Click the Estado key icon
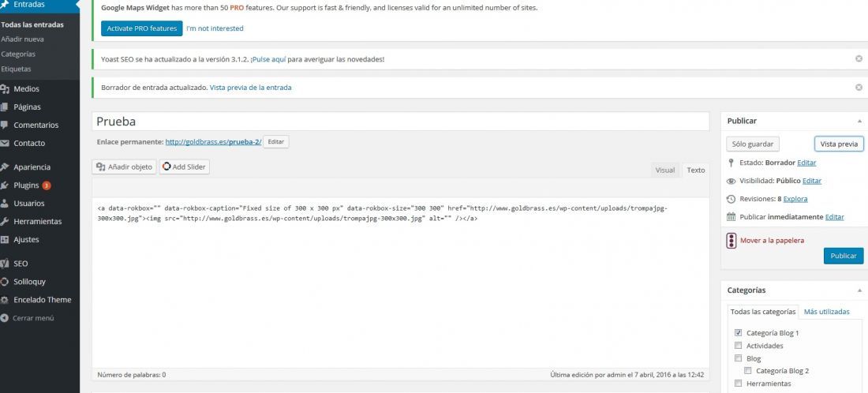 click(731, 163)
